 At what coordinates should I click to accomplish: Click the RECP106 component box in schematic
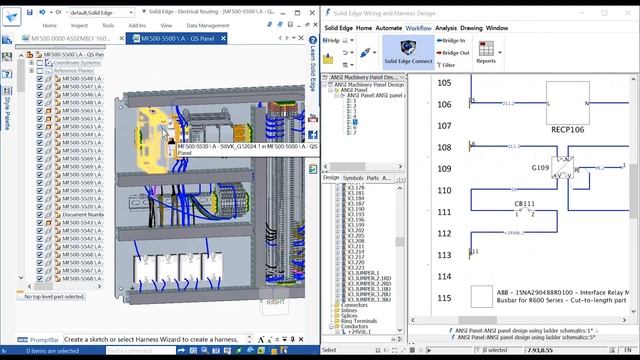tap(568, 103)
